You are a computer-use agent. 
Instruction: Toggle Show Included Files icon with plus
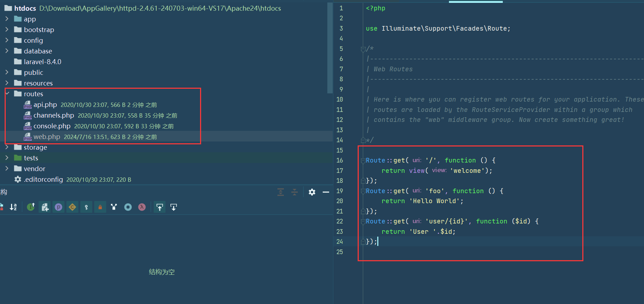pos(45,207)
